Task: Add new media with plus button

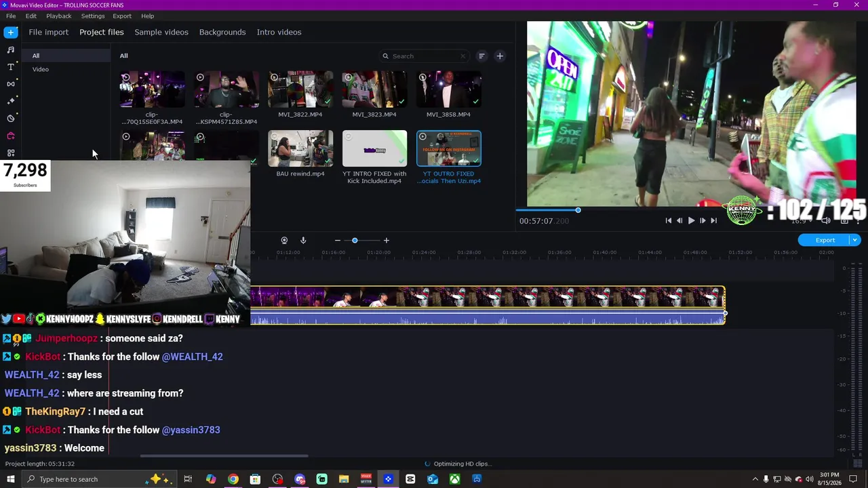Action: [500, 56]
